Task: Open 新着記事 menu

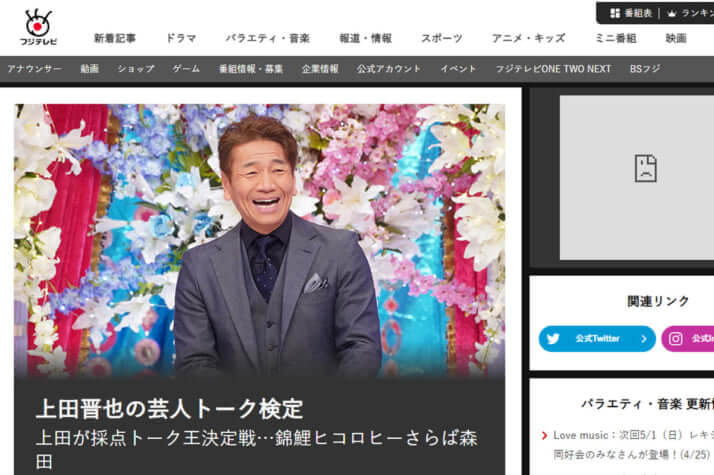Action: [x=115, y=38]
